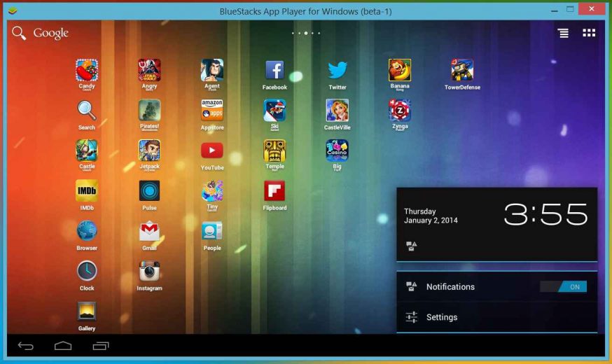The width and height of the screenshot is (612, 364).
Task: Click the notification icon under the date
Action: 411,246
